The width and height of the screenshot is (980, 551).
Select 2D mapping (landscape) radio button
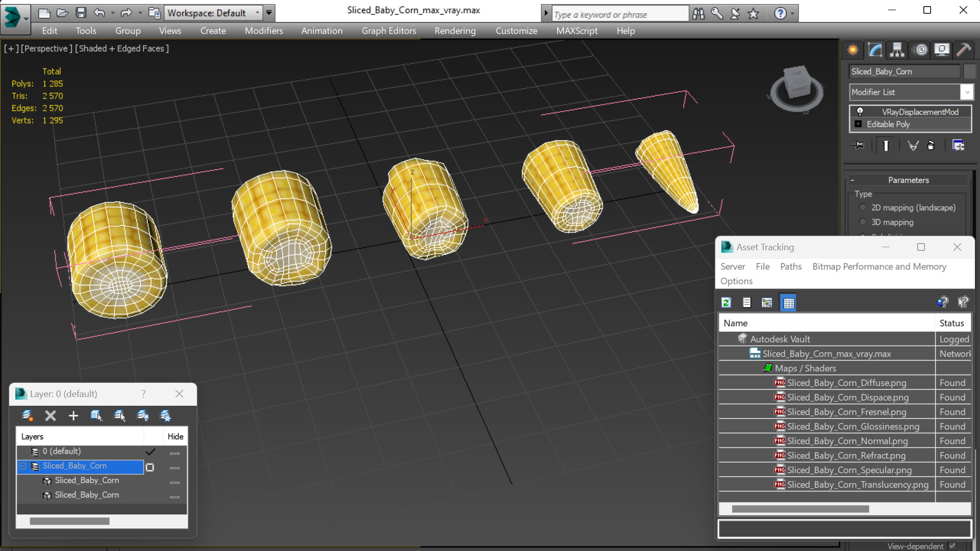[863, 207]
